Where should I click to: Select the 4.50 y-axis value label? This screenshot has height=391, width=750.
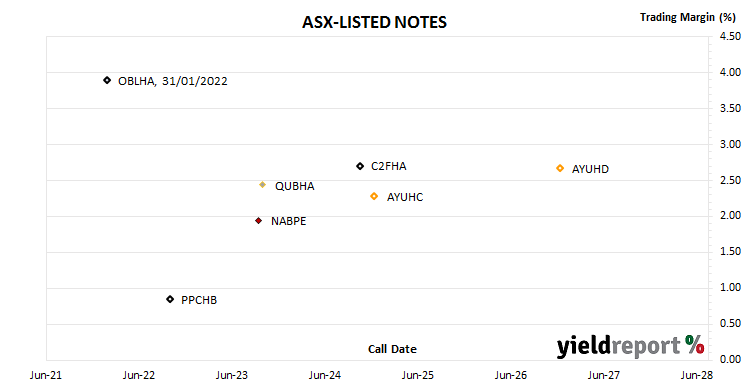pyautogui.click(x=730, y=36)
